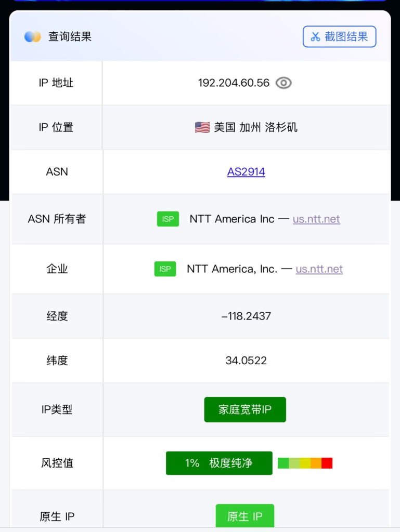Viewport: 400px width, 532px height.
Task: Click the latitude value 34.0522
Action: coord(246,361)
